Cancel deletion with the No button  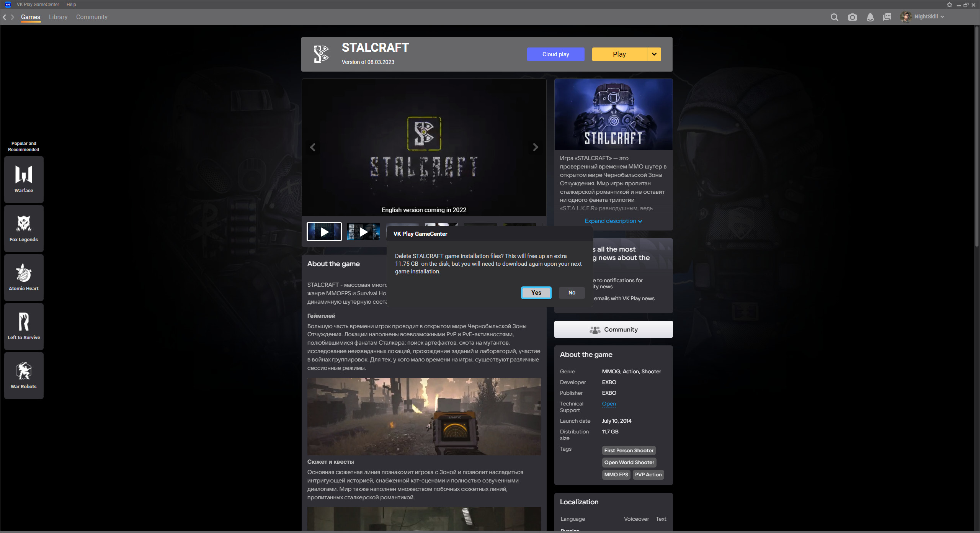click(x=572, y=293)
